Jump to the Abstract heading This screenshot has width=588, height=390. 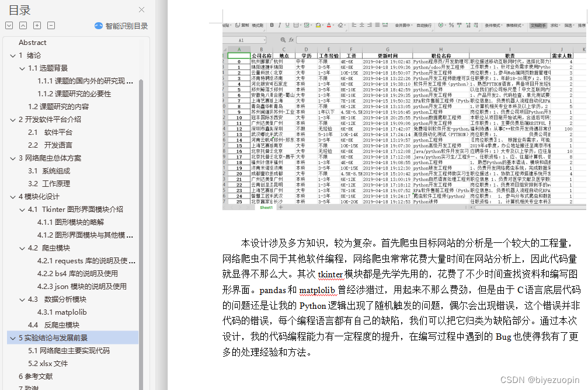[33, 43]
